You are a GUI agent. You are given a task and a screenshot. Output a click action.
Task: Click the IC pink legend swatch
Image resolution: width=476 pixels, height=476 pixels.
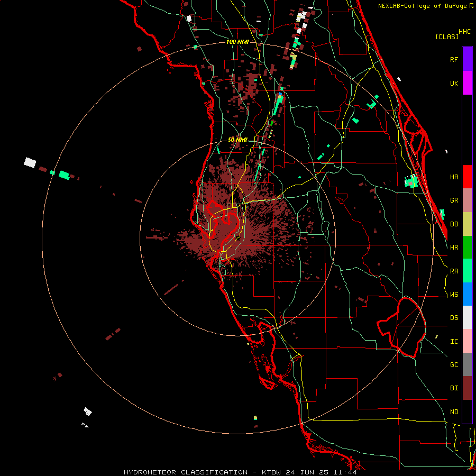point(467,341)
